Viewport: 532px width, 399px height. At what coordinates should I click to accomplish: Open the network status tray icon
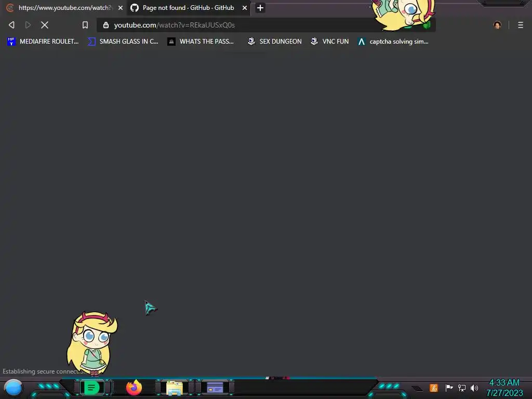point(462,388)
